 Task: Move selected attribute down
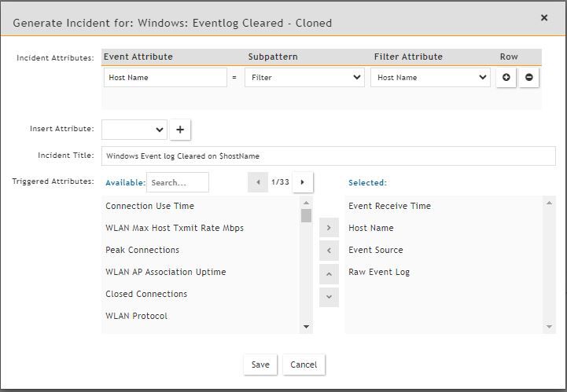pos(329,297)
